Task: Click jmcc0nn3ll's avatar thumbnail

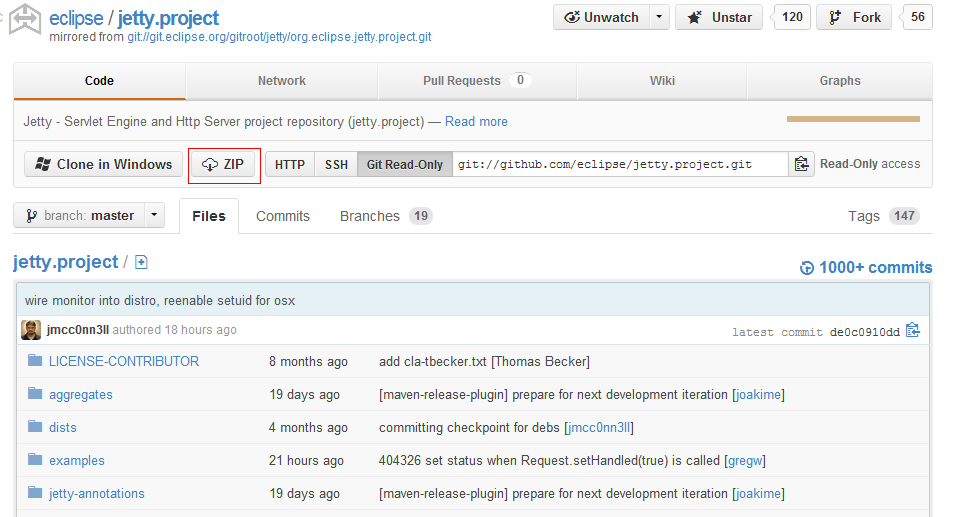Action: coord(31,330)
